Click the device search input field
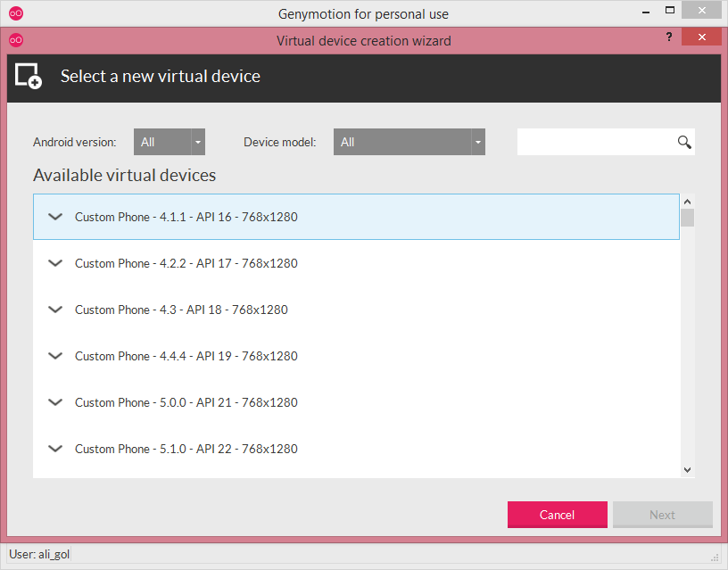This screenshot has height=570, width=728. click(x=597, y=142)
